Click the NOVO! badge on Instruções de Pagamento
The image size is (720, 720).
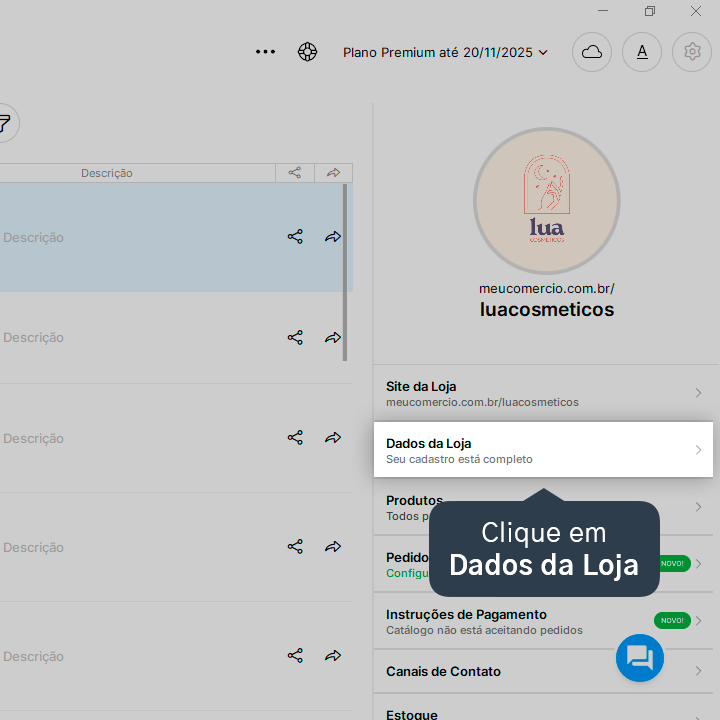tap(672, 620)
